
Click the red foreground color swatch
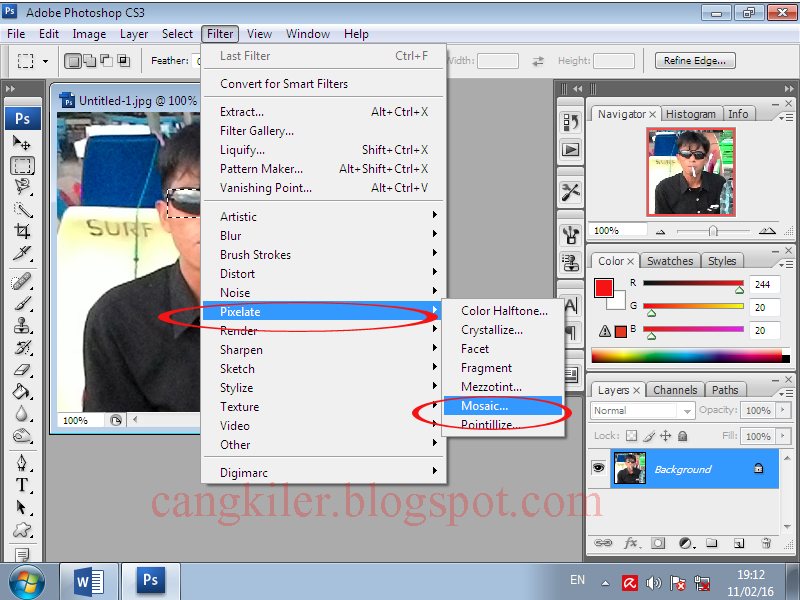(604, 288)
